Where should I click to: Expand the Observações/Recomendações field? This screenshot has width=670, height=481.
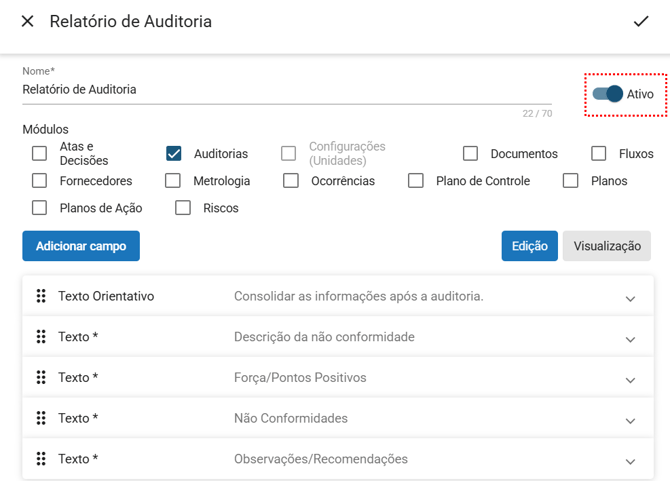pyautogui.click(x=630, y=461)
